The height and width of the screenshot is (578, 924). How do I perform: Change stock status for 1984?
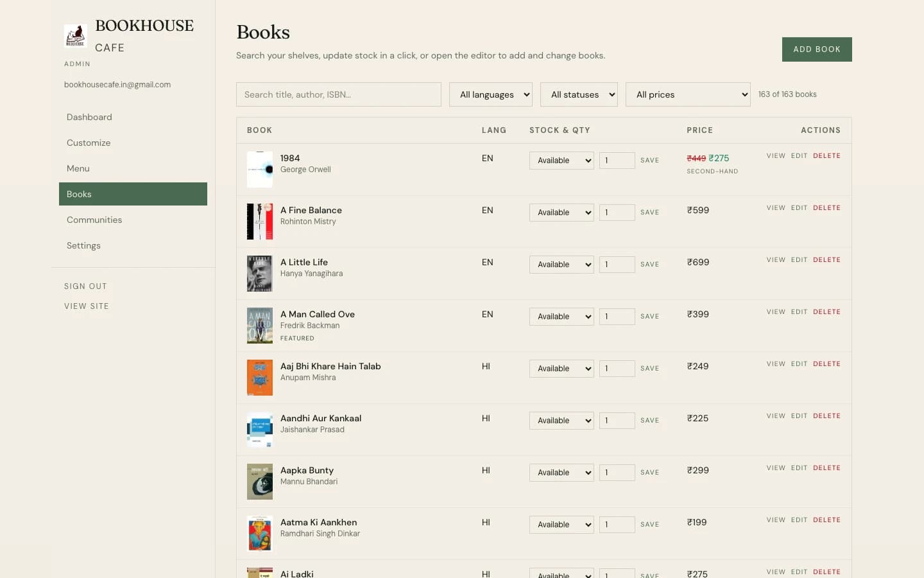point(561,161)
